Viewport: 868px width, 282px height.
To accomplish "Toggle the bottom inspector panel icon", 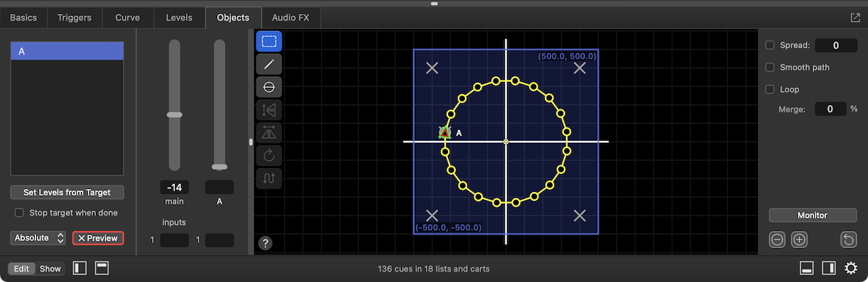I will [x=807, y=269].
